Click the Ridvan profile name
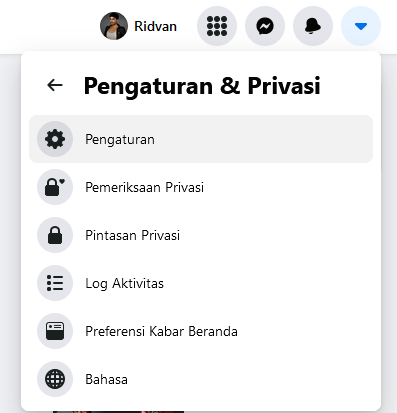The image size is (397, 413). [155, 26]
